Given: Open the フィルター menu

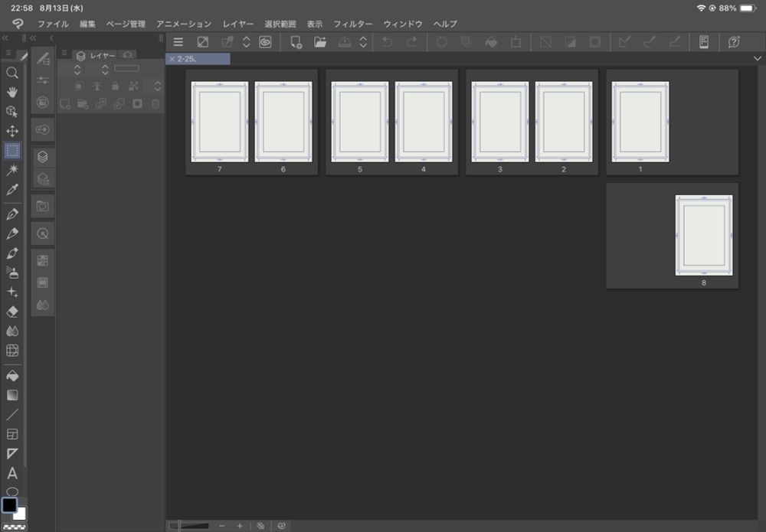Looking at the screenshot, I should coord(352,24).
